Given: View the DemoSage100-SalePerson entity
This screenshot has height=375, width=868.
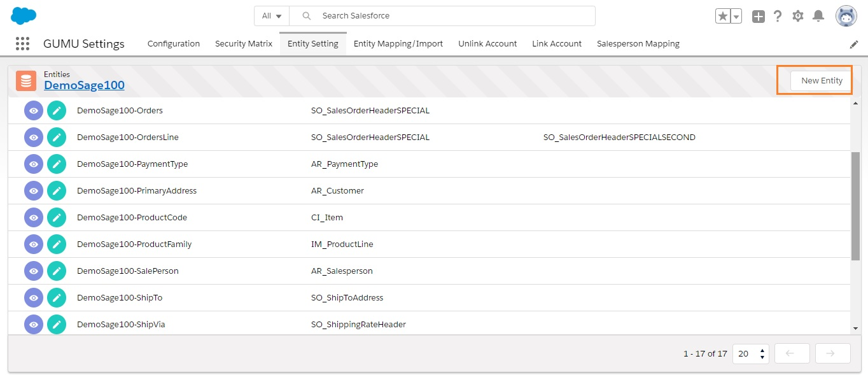Looking at the screenshot, I should pyautogui.click(x=34, y=271).
